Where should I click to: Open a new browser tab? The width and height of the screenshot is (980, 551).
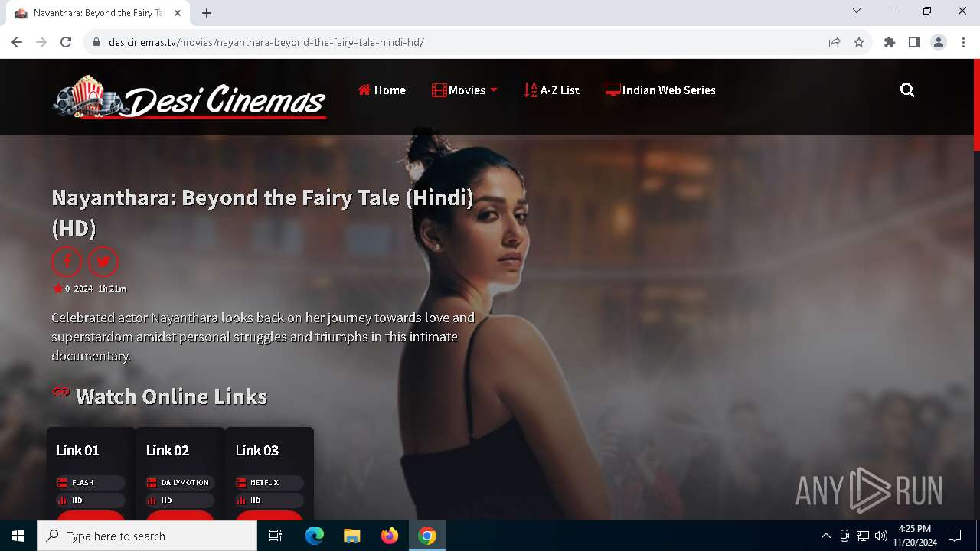[207, 13]
